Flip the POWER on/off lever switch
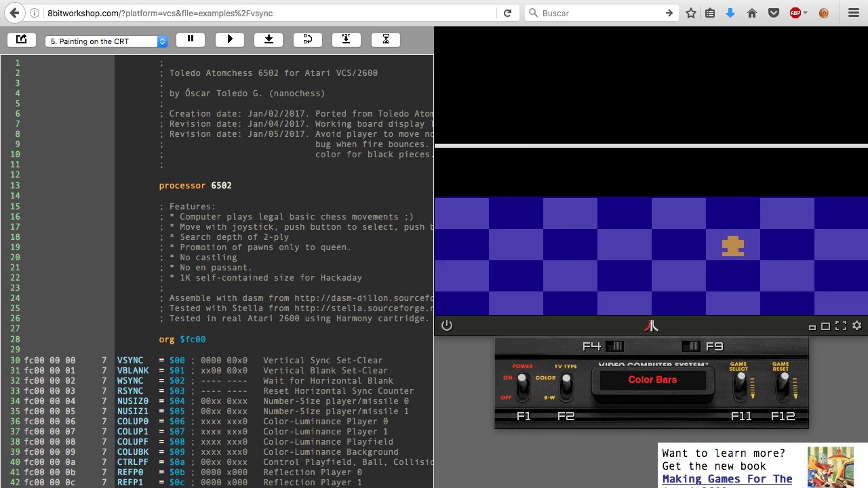The image size is (868, 488). [522, 386]
